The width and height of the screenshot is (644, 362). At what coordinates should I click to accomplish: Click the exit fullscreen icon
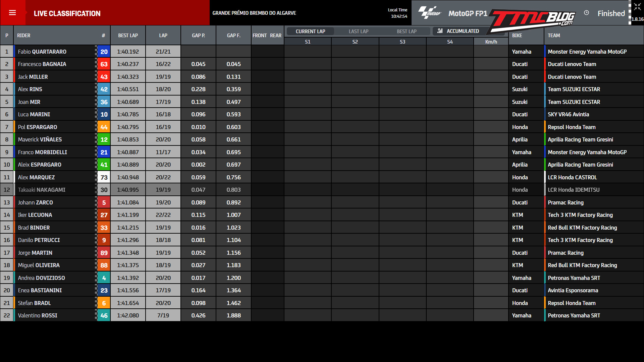click(x=637, y=7)
